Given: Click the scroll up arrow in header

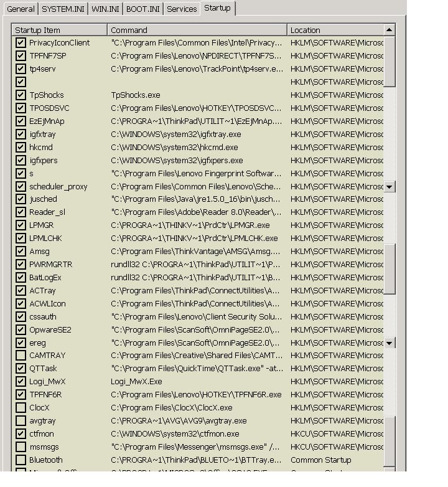Looking at the screenshot, I should pyautogui.click(x=389, y=30).
